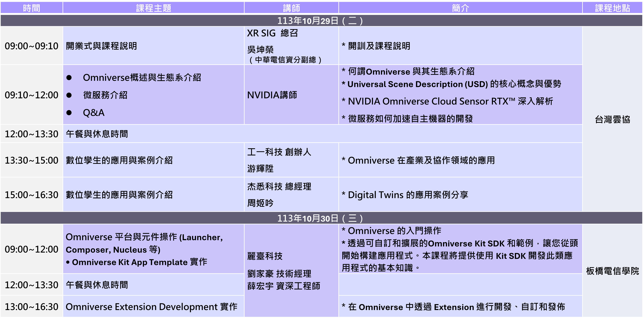Click the Q&A bullet item

click(x=94, y=113)
